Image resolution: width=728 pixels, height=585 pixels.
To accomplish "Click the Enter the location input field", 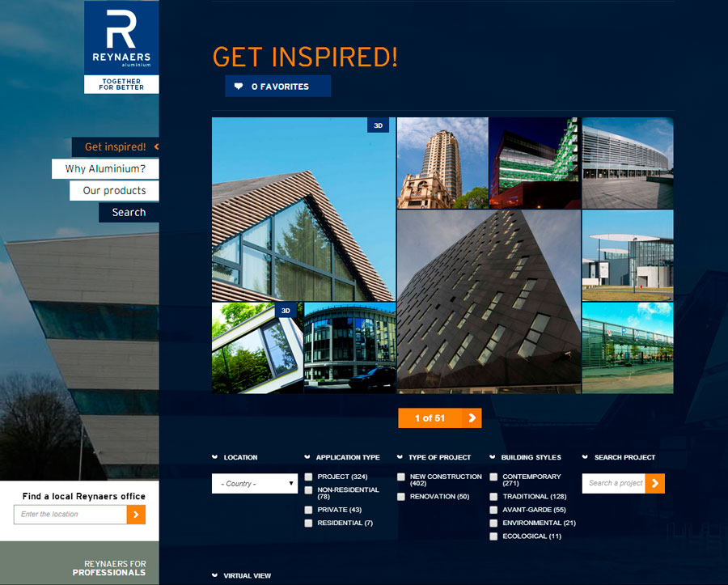I will (x=70, y=515).
